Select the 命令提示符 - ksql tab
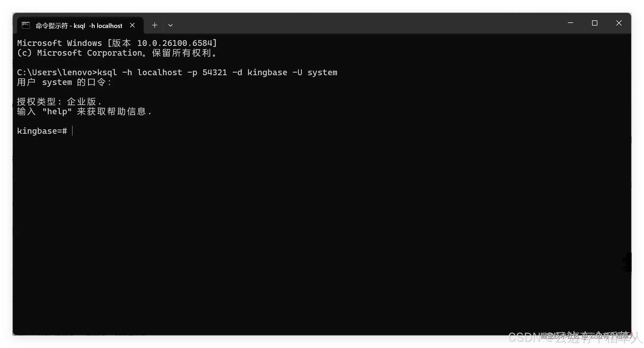 79,26
